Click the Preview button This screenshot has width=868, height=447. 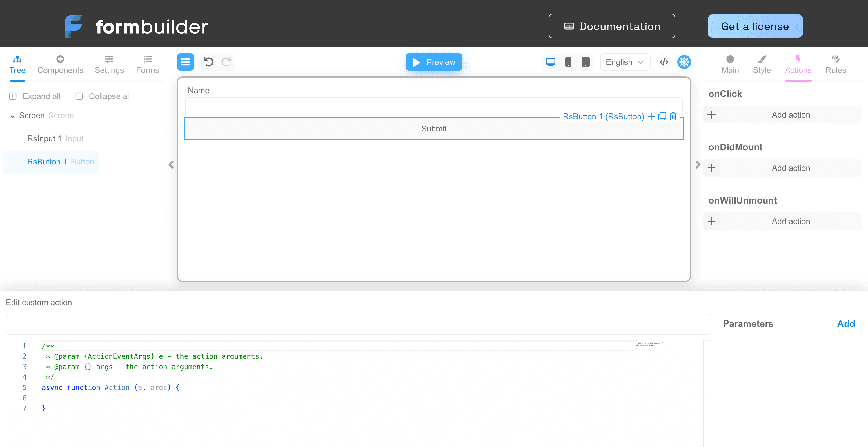434,62
